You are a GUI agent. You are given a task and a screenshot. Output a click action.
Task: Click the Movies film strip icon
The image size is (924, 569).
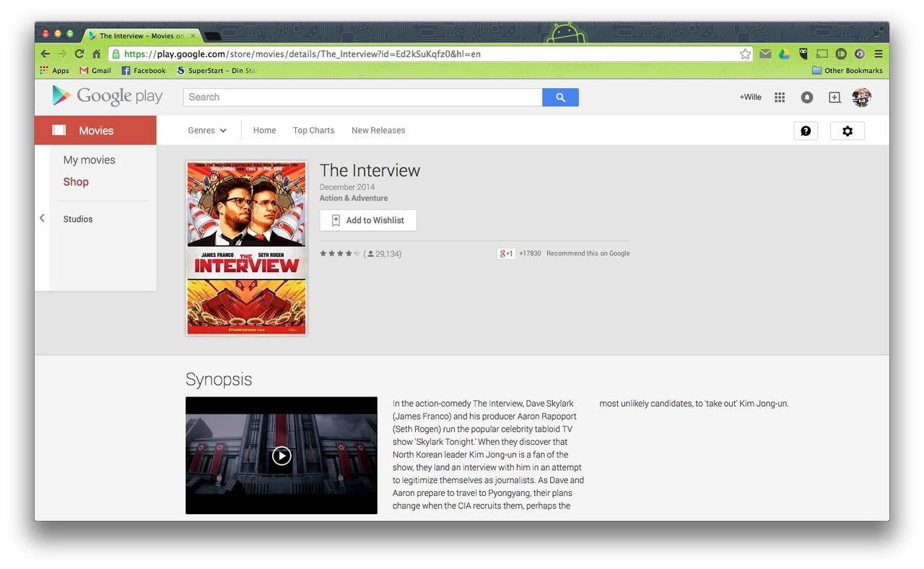[59, 130]
